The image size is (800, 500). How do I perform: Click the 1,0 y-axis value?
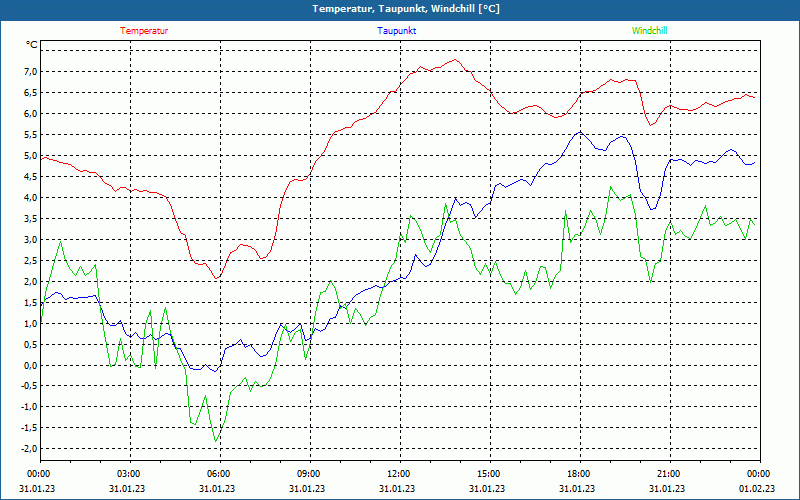[x=32, y=323]
